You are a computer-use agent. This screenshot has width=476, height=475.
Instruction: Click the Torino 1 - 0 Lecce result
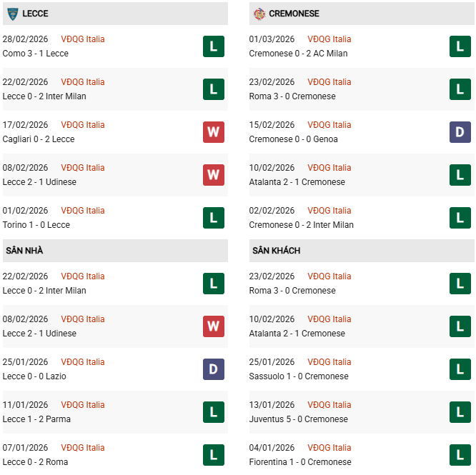36,225
